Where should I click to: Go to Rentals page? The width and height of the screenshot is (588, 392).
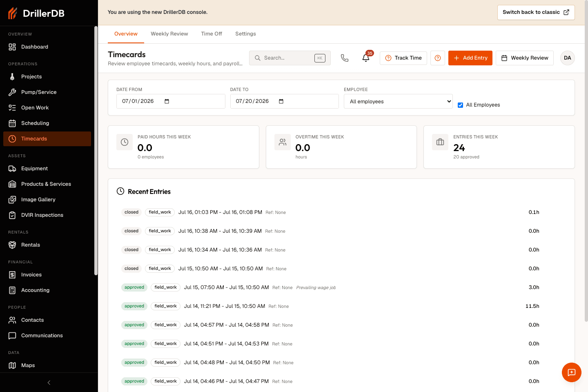[x=47, y=245]
